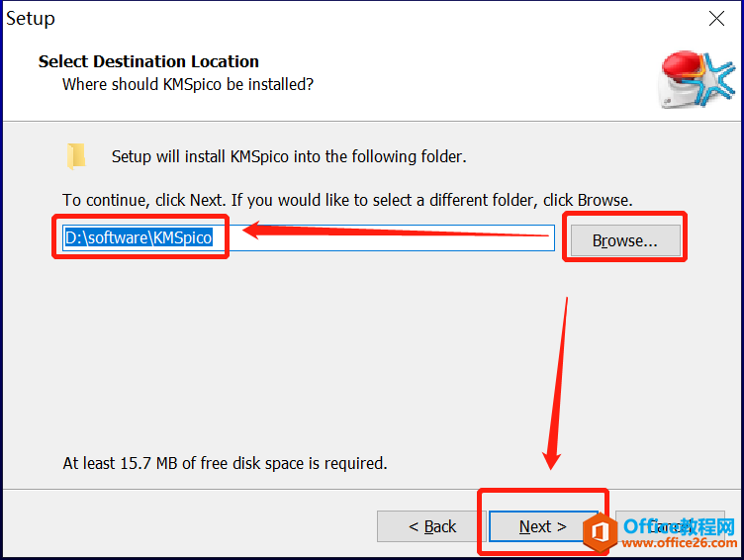Click the Office教程网 watermark text

click(x=679, y=526)
